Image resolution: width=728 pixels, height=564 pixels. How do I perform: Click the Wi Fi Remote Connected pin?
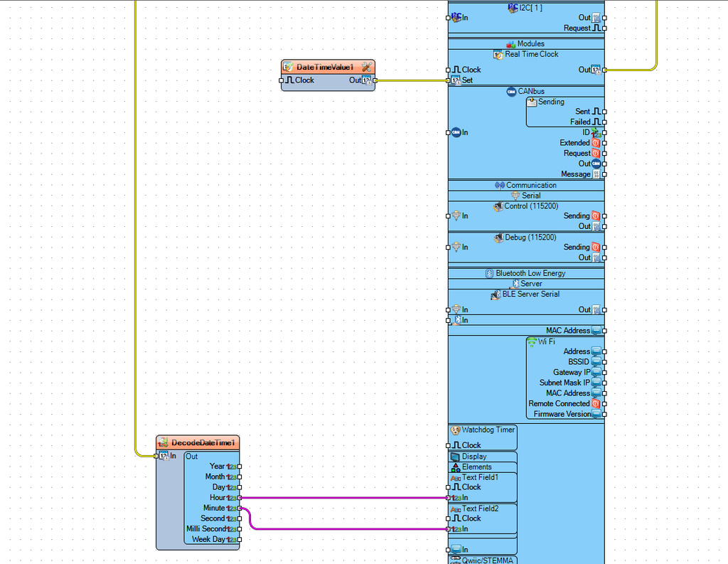(x=604, y=404)
